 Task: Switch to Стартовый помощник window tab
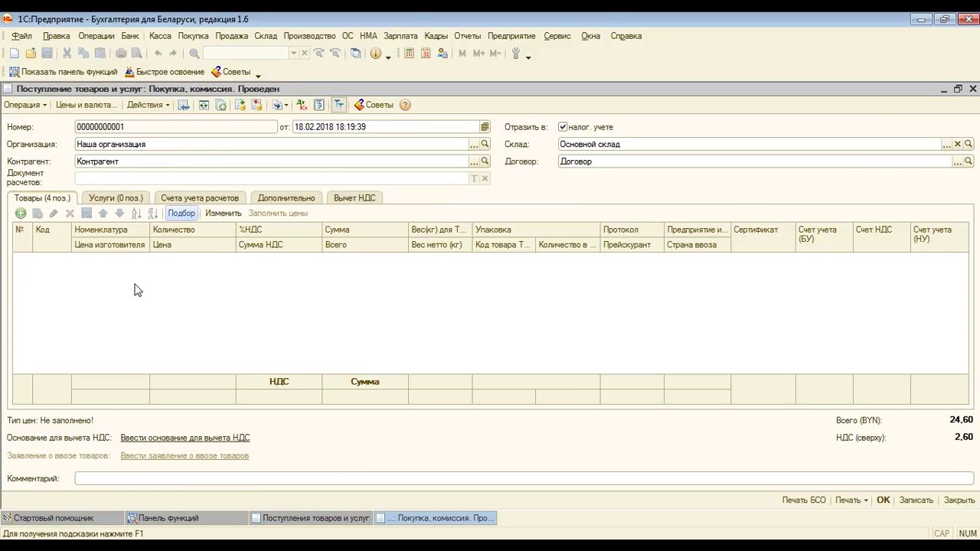tap(62, 518)
